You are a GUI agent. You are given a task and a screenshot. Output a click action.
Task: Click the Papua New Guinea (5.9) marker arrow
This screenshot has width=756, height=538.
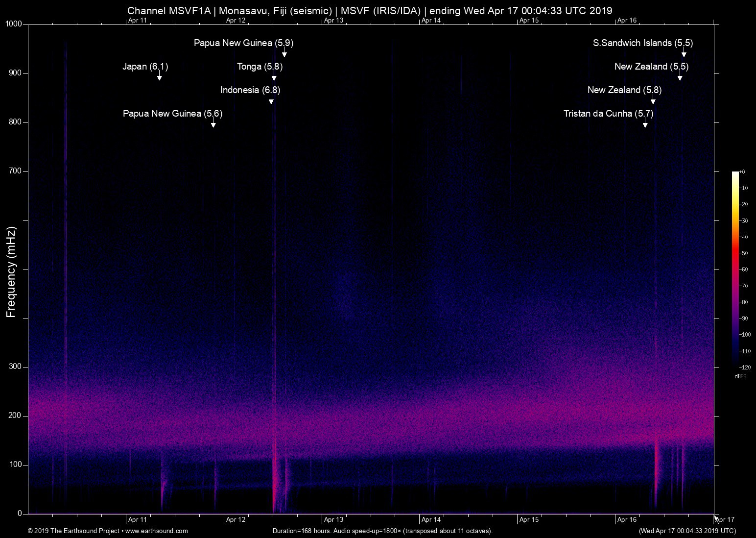[x=284, y=53]
